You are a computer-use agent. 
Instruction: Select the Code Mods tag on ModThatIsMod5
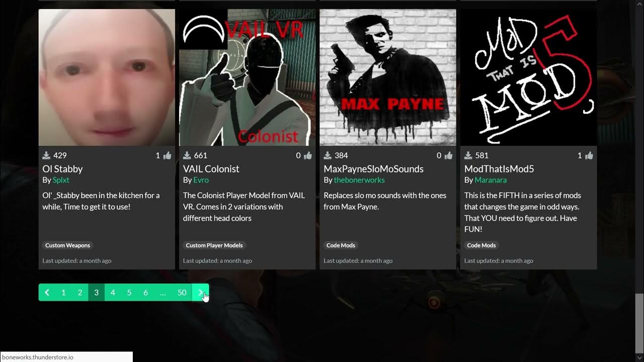(x=481, y=245)
